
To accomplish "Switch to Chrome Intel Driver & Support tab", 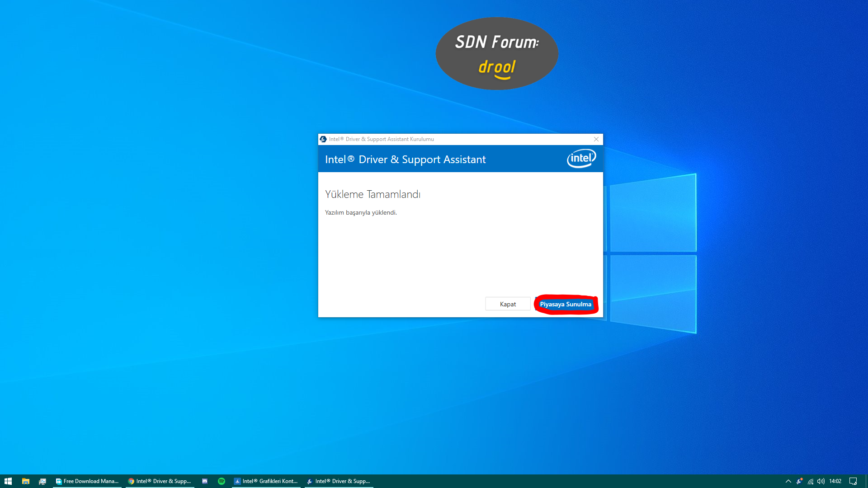I will [160, 481].
